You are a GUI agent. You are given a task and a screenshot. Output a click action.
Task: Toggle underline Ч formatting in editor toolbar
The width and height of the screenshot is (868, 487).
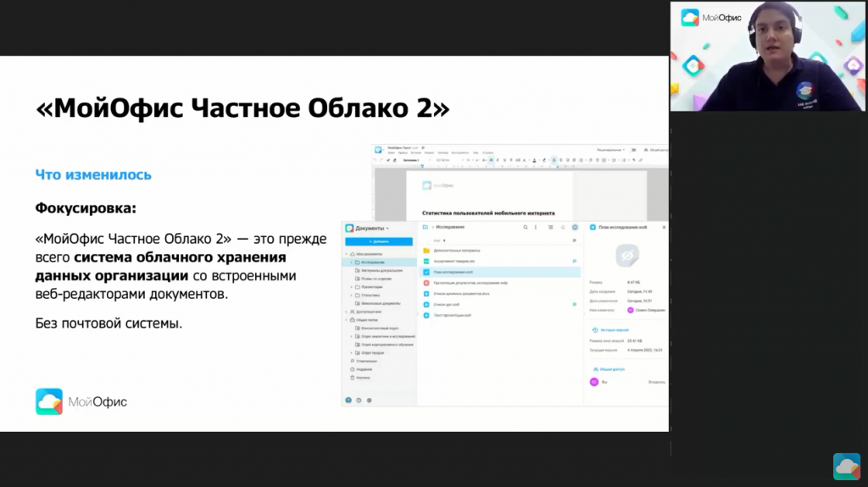point(504,160)
